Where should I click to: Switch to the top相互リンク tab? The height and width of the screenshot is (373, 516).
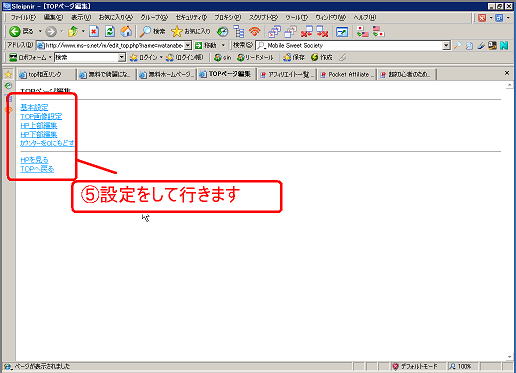[45, 75]
